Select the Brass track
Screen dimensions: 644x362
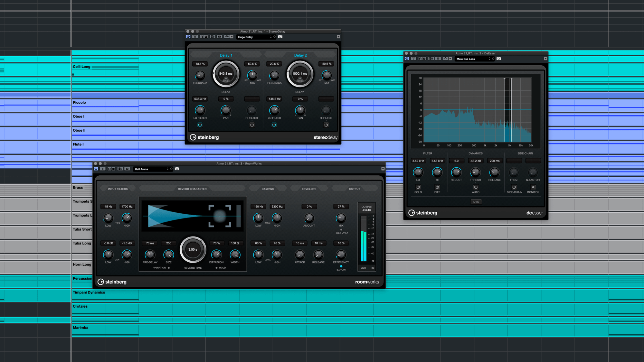(78, 187)
